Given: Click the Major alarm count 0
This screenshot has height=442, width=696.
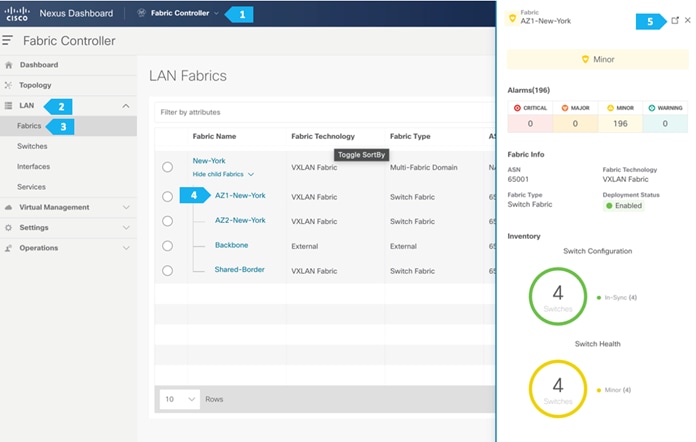Looking at the screenshot, I should pos(575,124).
